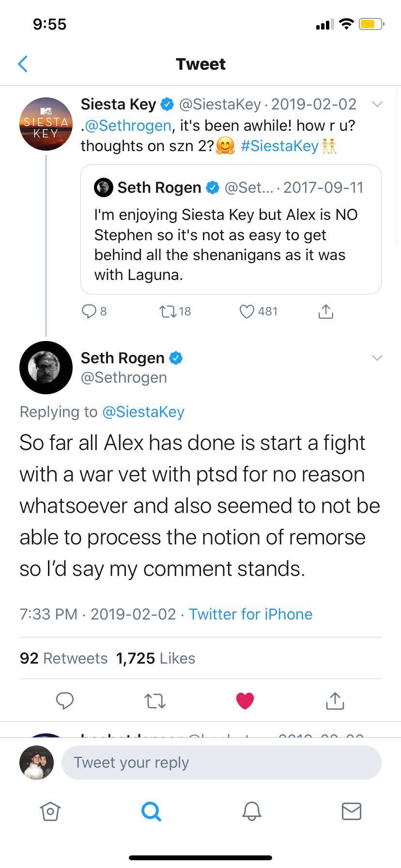Click the retweet icon below Seth Rogen's reply
Screen dimensions: 401x868
click(155, 700)
